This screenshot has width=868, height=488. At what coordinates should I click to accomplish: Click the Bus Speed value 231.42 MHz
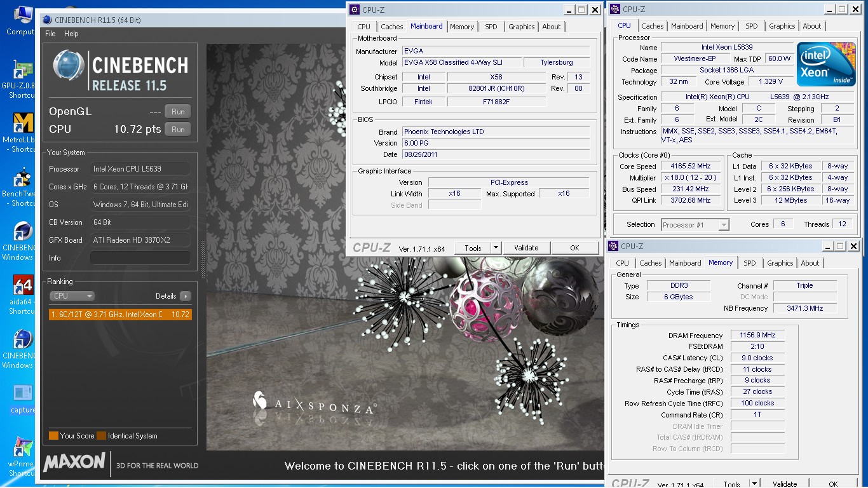(x=690, y=189)
